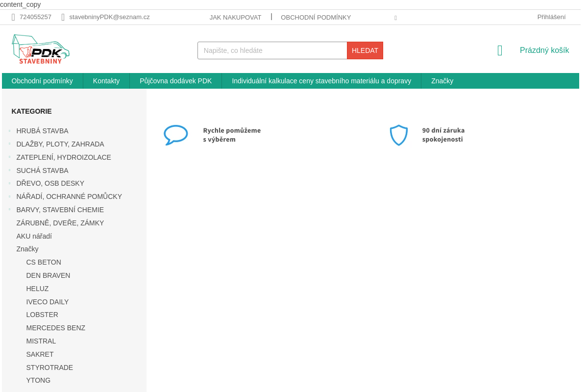Image resolution: width=588 pixels, height=392 pixels.
Task: Select HELUZ brand in sidebar
Action: click(37, 289)
